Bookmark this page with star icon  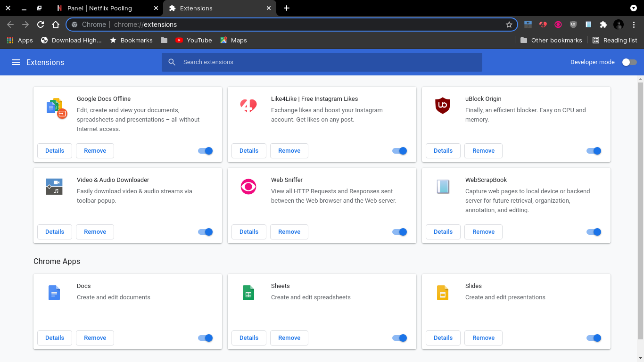click(509, 25)
